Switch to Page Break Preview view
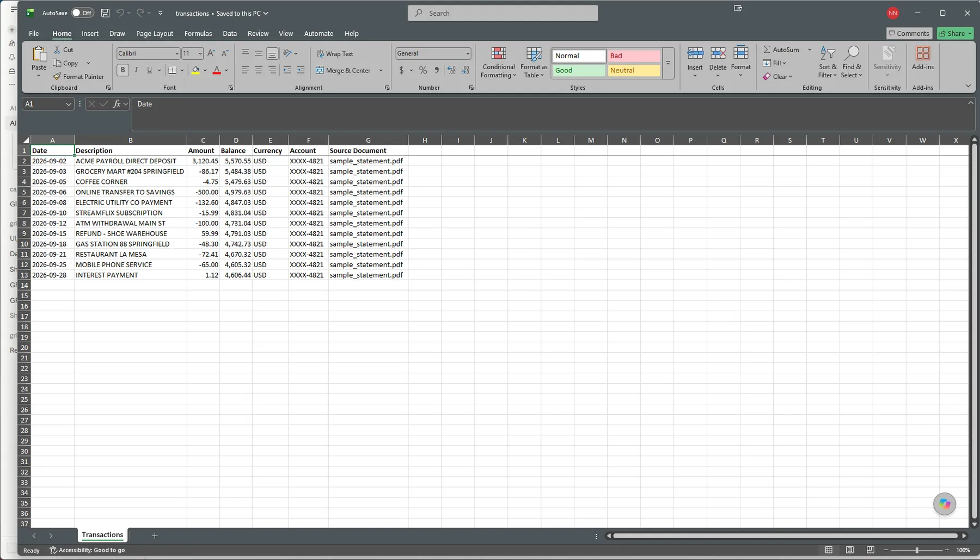 871,550
